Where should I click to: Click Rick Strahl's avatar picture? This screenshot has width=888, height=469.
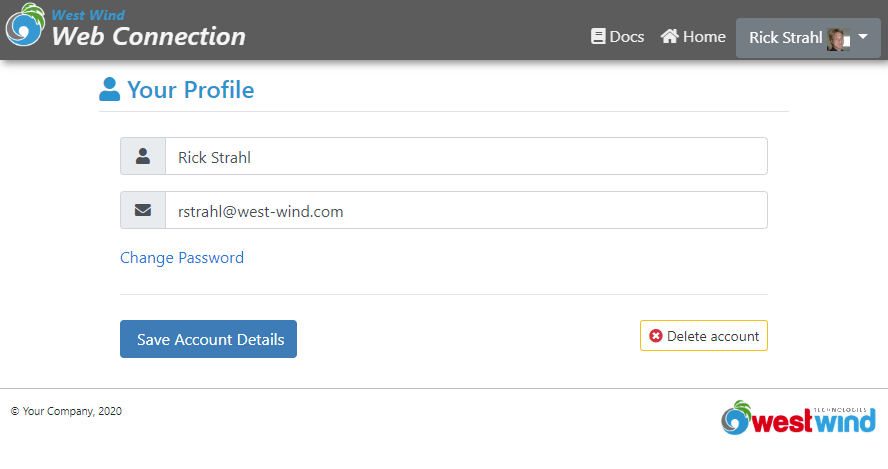[838, 39]
